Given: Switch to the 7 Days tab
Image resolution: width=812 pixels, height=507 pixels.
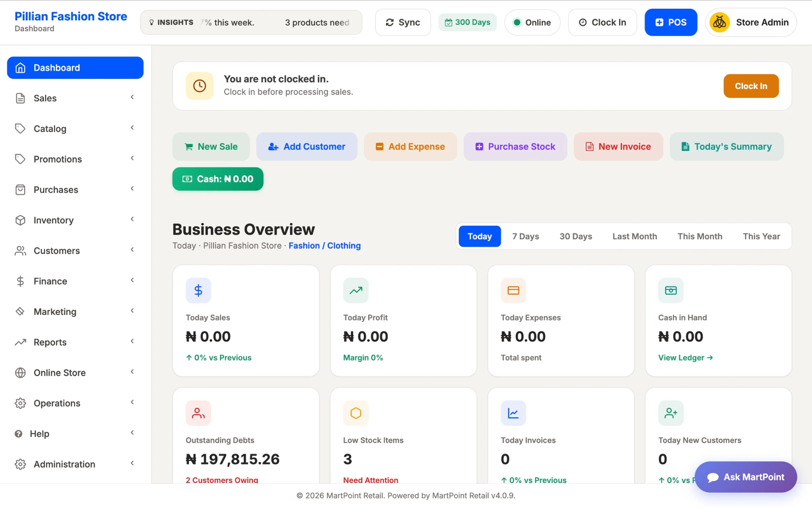Looking at the screenshot, I should pos(526,236).
